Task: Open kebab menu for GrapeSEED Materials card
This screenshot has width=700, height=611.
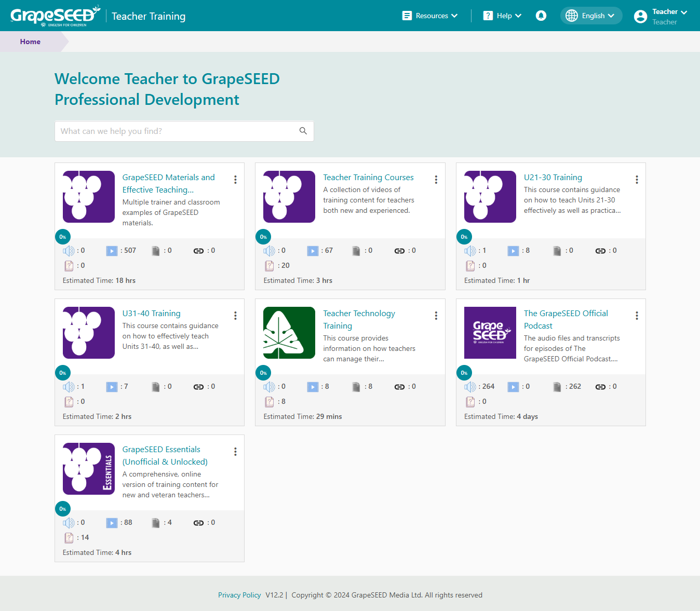Action: pos(235,180)
